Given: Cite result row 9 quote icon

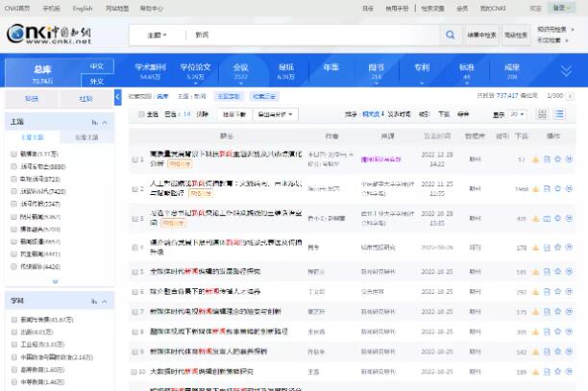Looking at the screenshot, I should pos(569,352).
